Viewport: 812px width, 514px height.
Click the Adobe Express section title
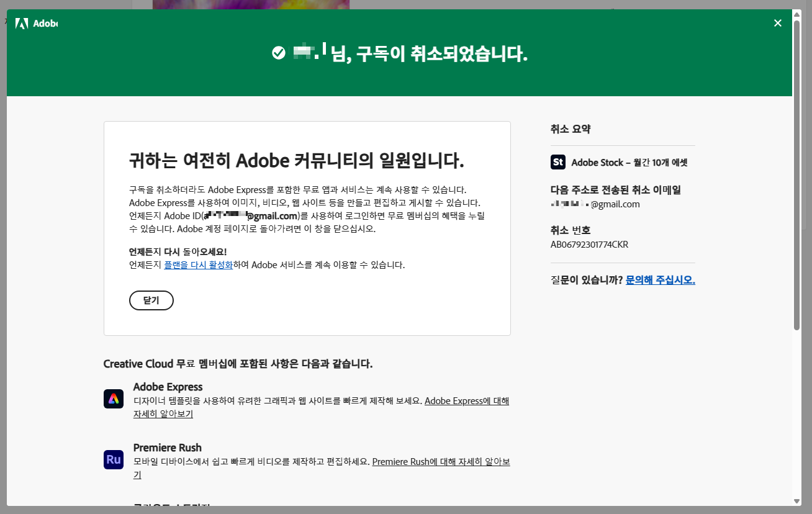168,387
